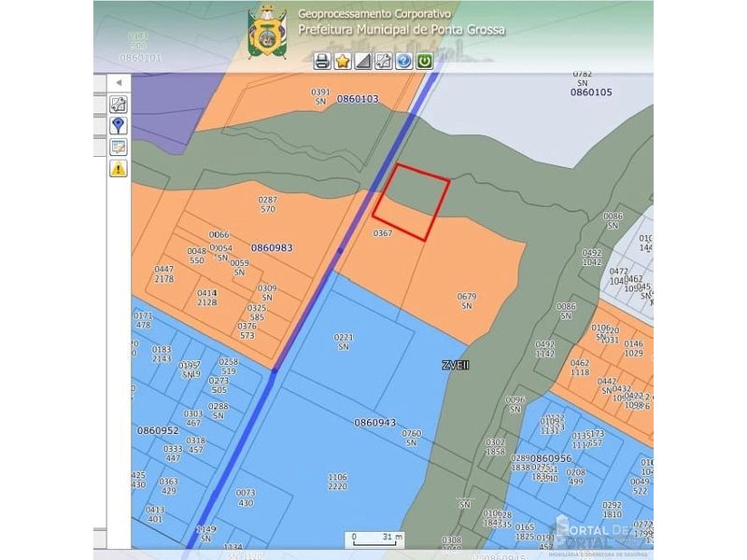Open the wrench map tools in left sidebar
Screen dimensions: 747x560
tap(119, 104)
